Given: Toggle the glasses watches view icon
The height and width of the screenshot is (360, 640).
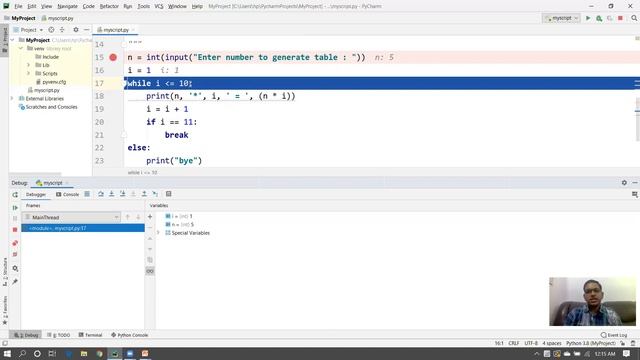Looking at the screenshot, I should tap(150, 271).
